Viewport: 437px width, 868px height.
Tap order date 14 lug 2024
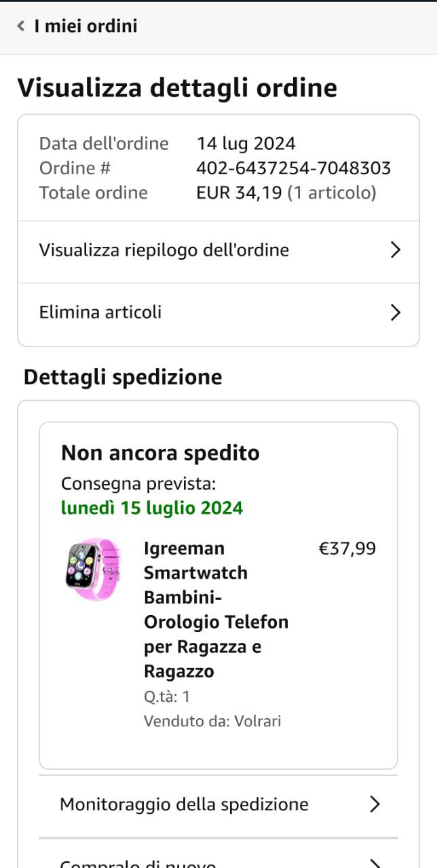point(246,144)
